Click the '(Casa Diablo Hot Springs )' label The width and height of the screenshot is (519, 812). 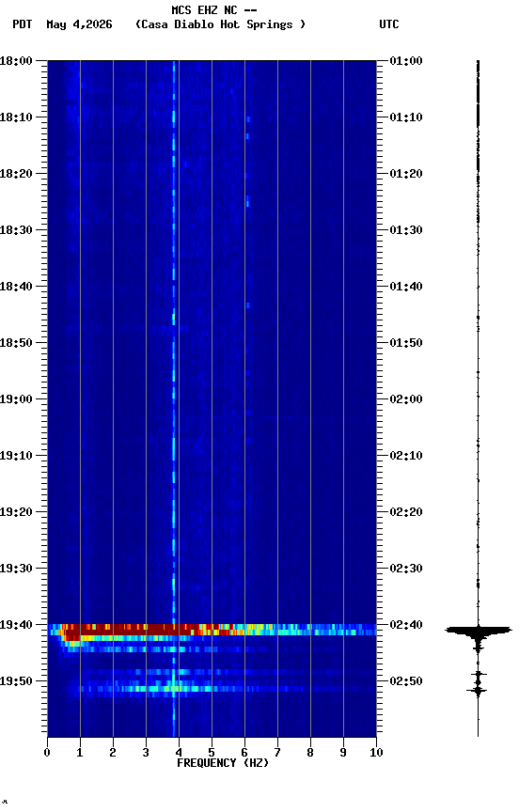pyautogui.click(x=220, y=24)
